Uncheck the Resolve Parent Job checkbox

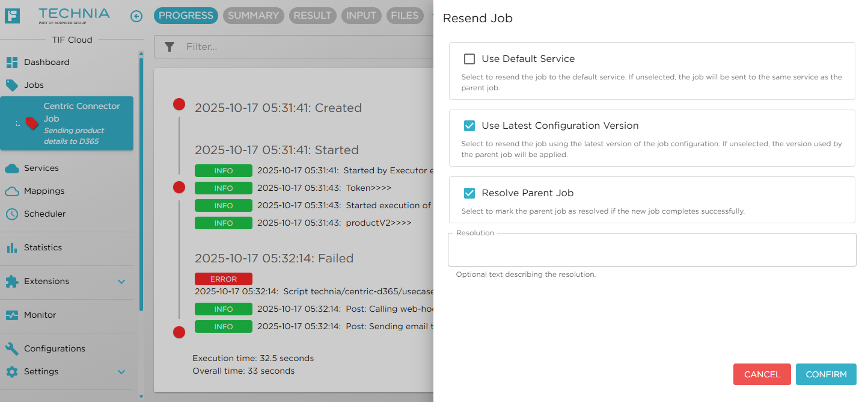469,193
